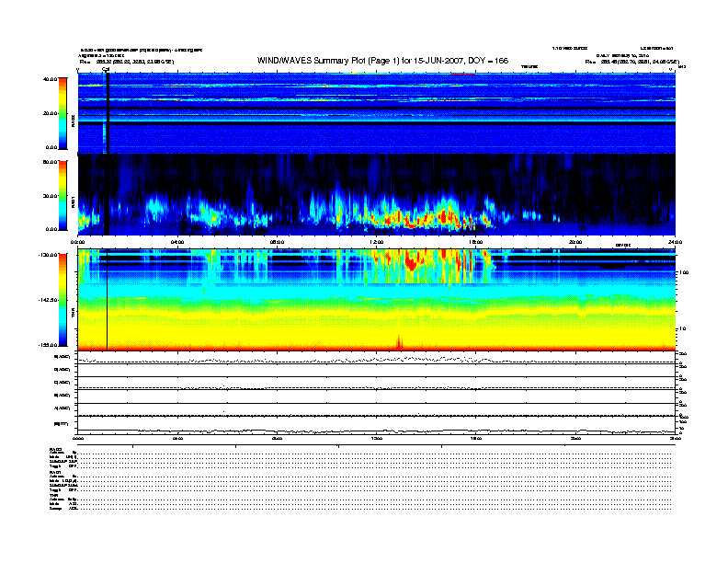Click the black calibration stripe in the RAD2 panel
The height and width of the screenshot is (563, 728).
point(108,113)
